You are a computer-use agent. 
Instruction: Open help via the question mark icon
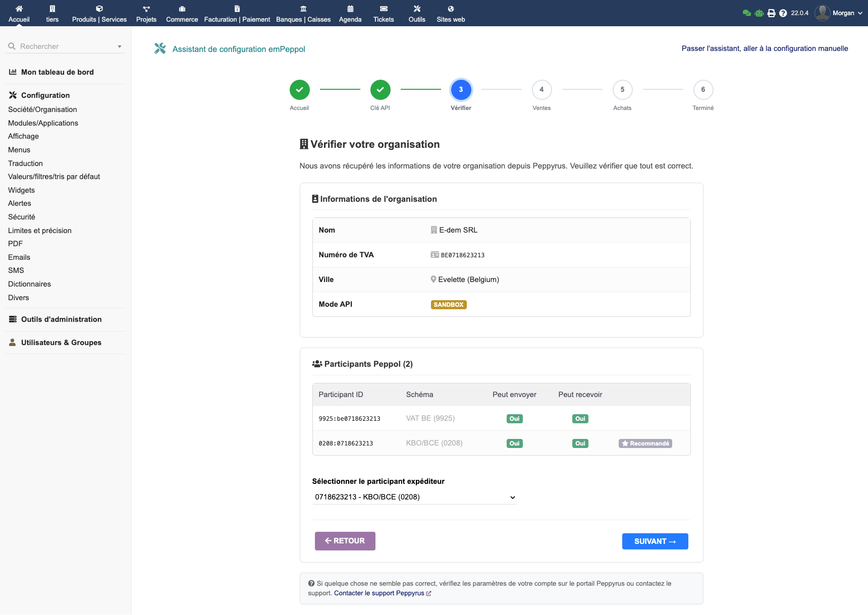pos(783,13)
